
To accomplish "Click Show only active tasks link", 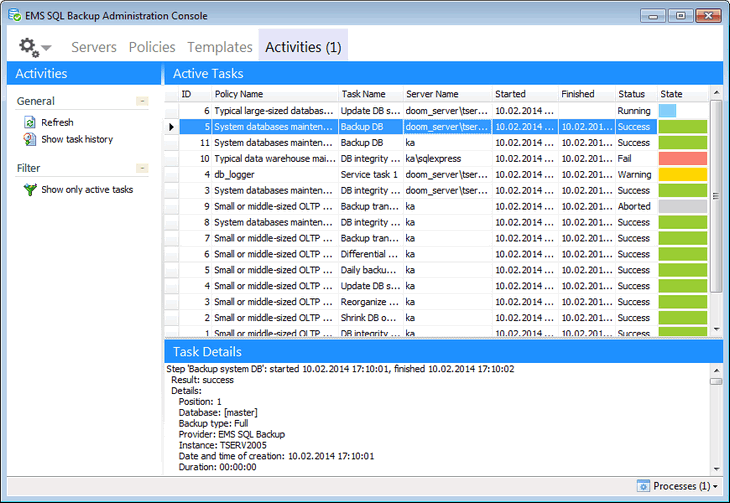I will (x=87, y=189).
